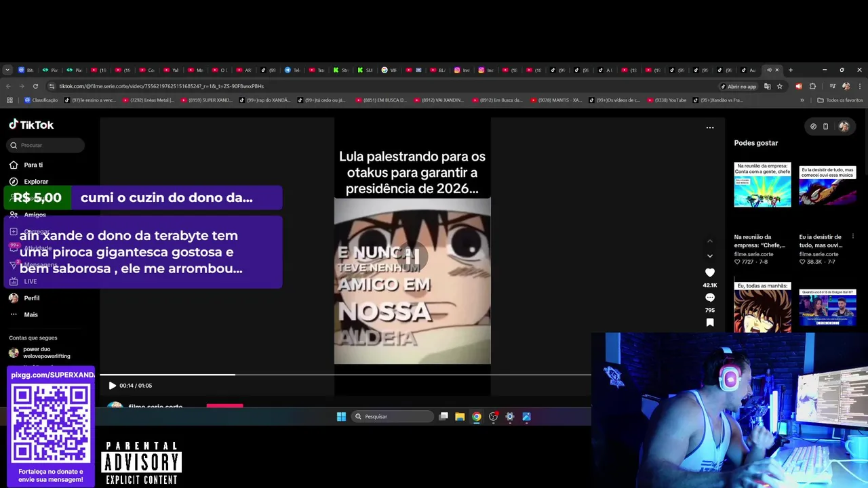Save video with the bookmark icon
Viewport: 868px width, 488px height.
click(710, 323)
